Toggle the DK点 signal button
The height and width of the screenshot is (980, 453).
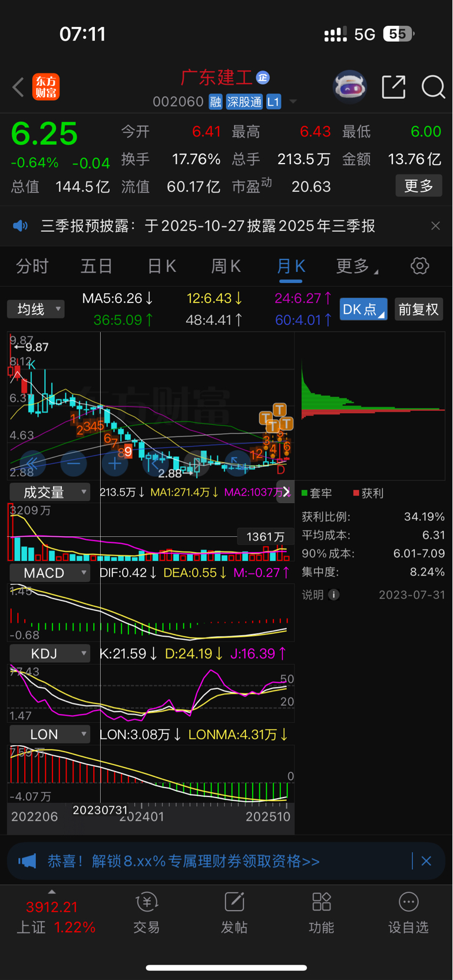point(363,309)
